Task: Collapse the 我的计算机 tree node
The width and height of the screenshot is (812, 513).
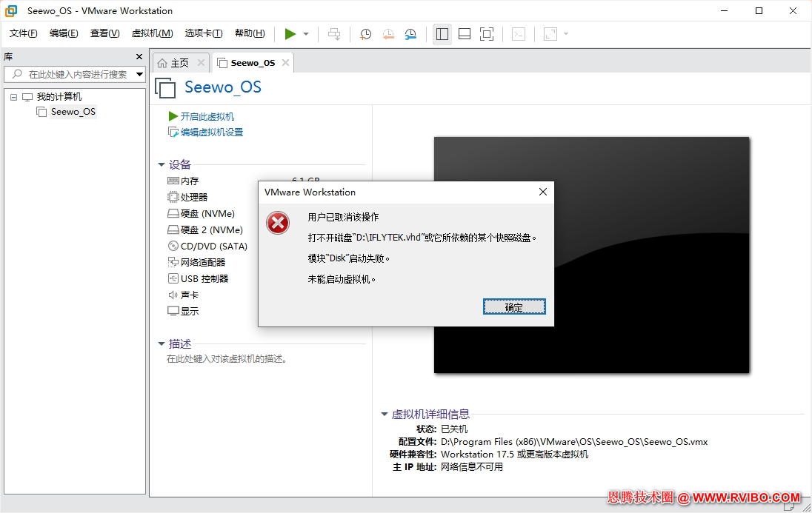Action: [14, 97]
